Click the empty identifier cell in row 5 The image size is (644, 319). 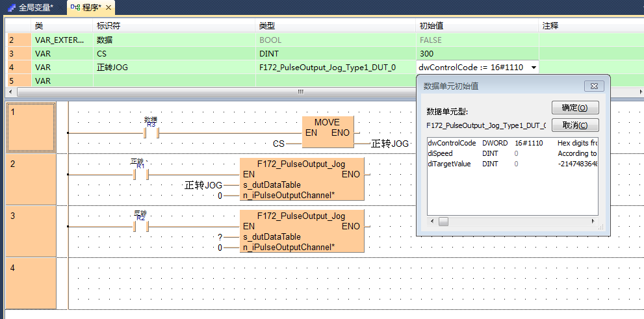point(174,81)
